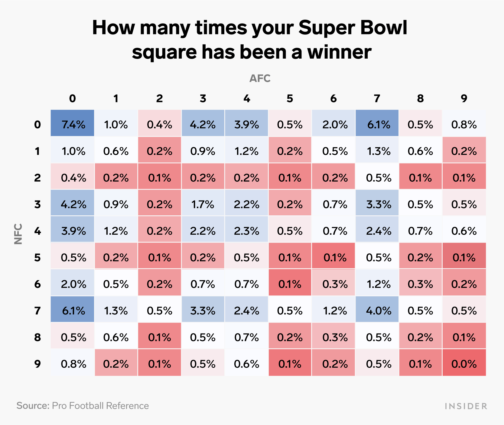Click the AFC axis heading

(260, 78)
